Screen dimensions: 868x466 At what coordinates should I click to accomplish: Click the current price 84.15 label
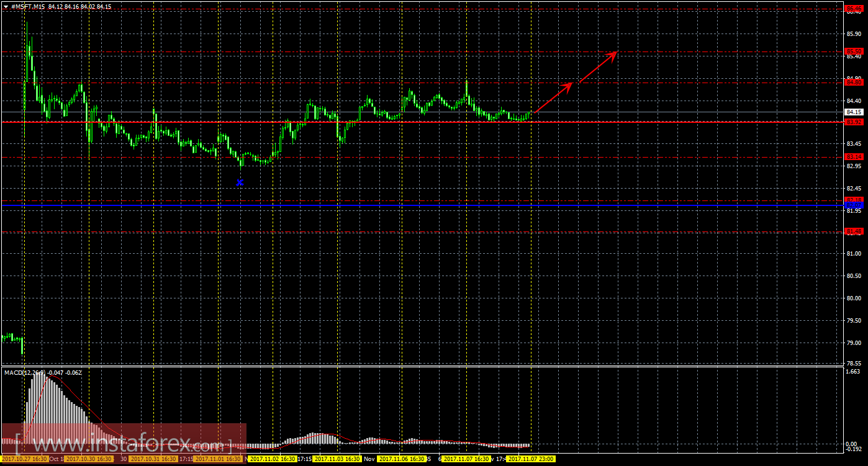coord(854,112)
